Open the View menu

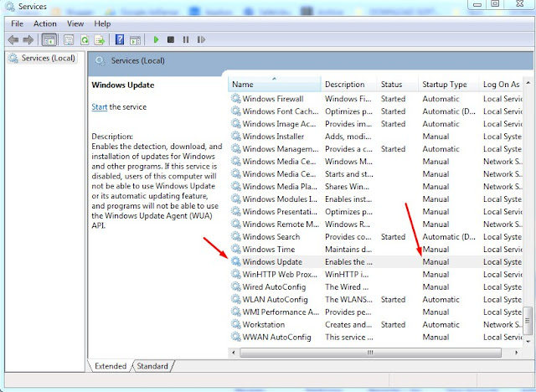75,23
